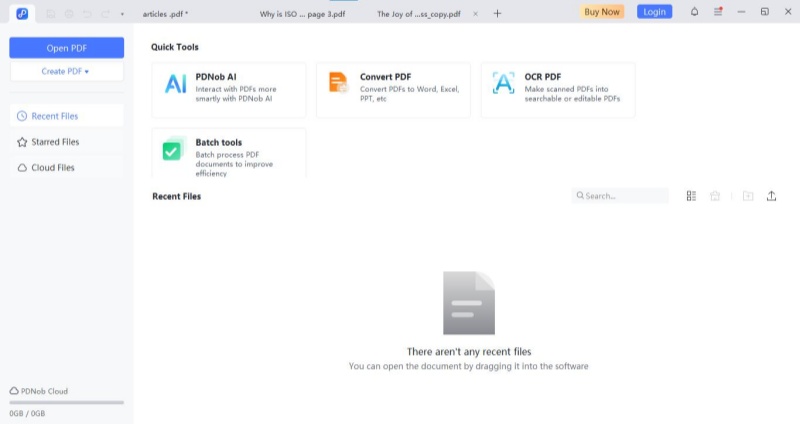Open the PDNob AI quick tool card
Viewport: 800px width, 424px height.
click(229, 90)
